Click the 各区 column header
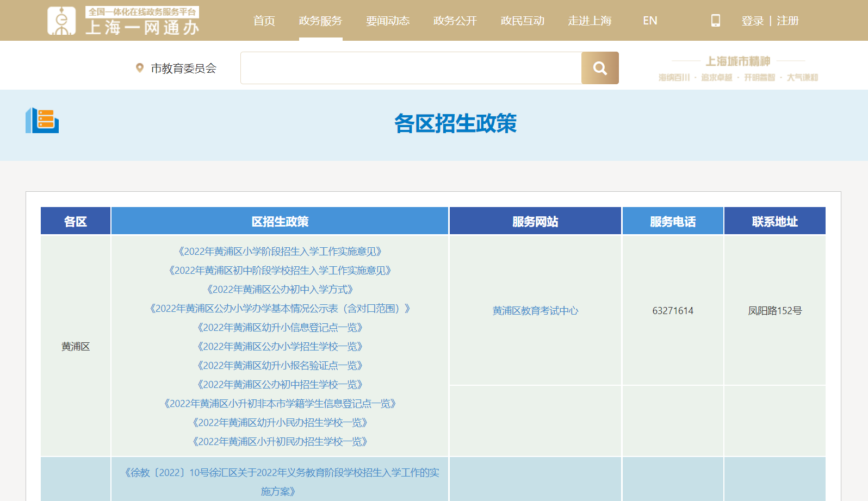Image resolution: width=868 pixels, height=501 pixels. (x=76, y=221)
